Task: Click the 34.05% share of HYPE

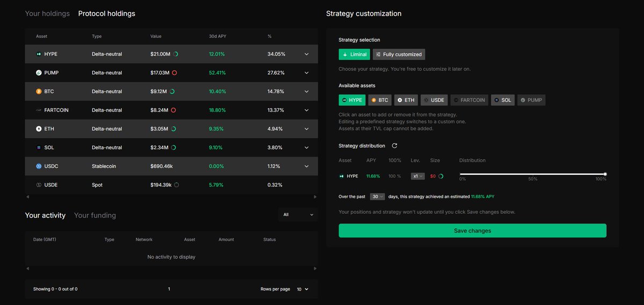Action: [276, 54]
